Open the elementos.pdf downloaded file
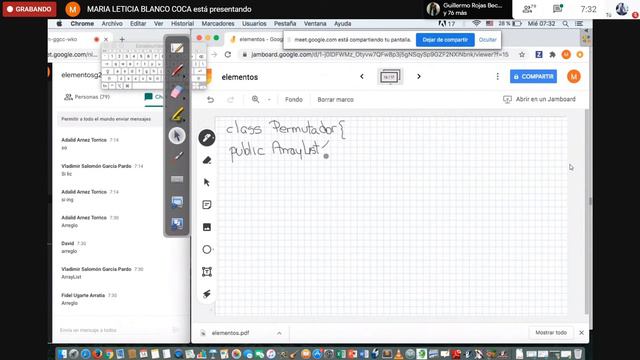 (x=230, y=333)
